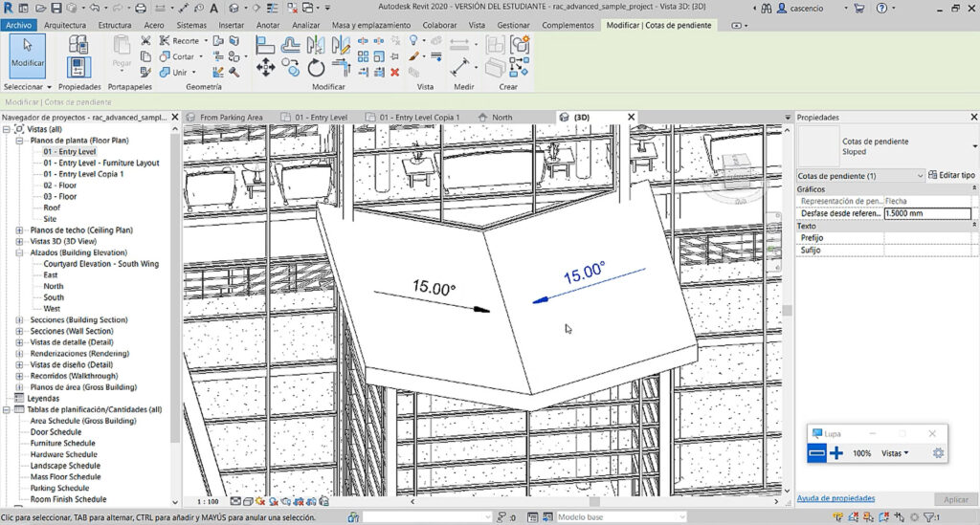Viewport: 980px width, 525px height.
Task: Click the Move tool in Modificar panel
Action: tap(265, 67)
